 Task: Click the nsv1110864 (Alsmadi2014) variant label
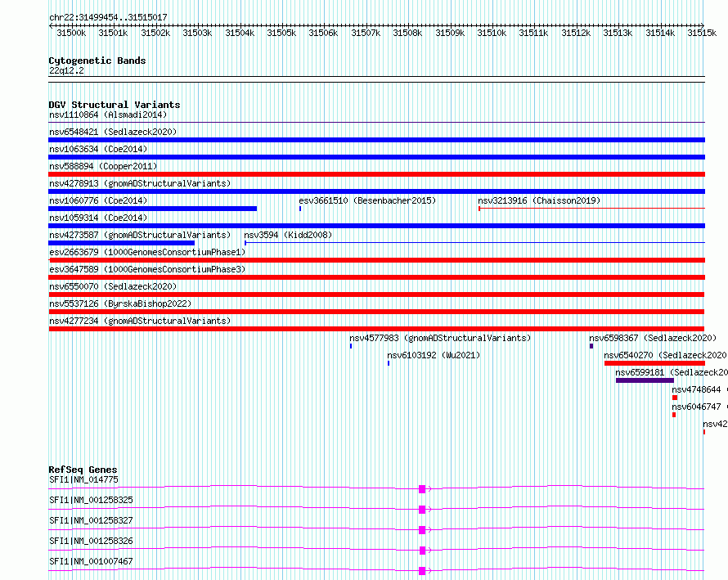108,115
